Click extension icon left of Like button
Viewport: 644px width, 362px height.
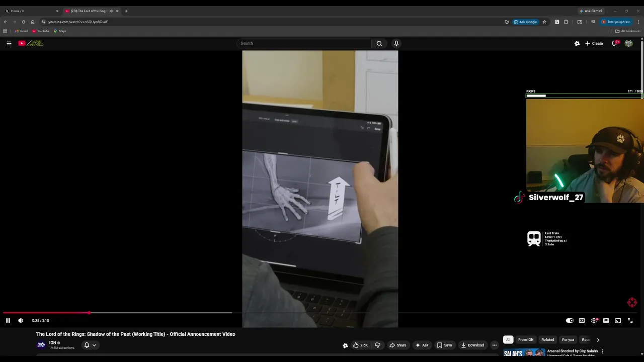click(345, 345)
